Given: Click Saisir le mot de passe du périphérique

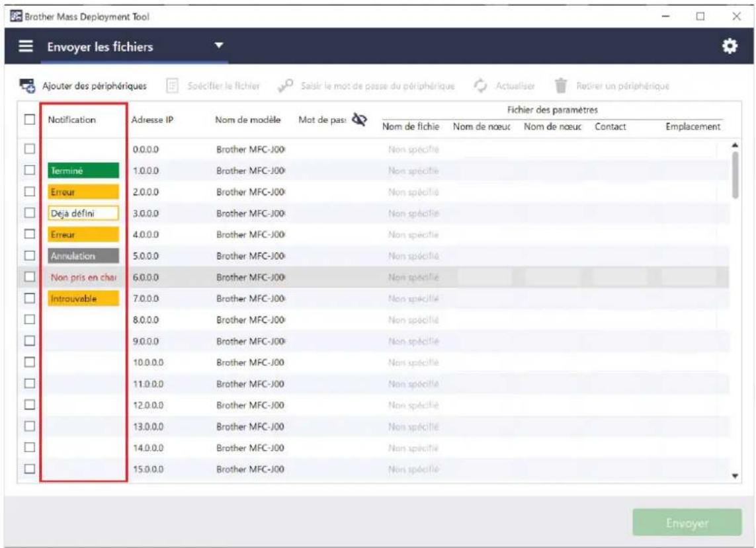Looking at the screenshot, I should [378, 86].
